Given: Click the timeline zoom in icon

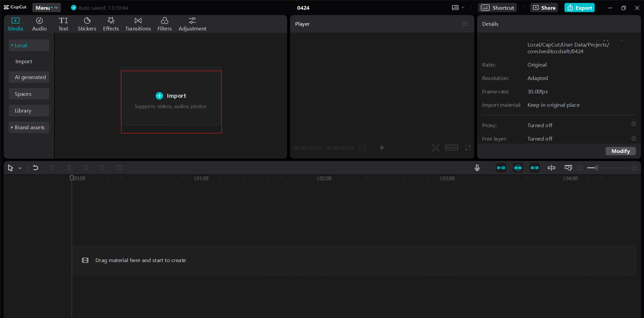Looking at the screenshot, I should 634,168.
